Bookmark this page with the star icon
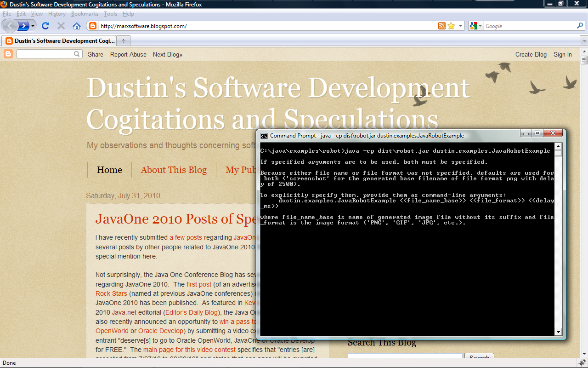The width and height of the screenshot is (588, 368). pos(451,26)
